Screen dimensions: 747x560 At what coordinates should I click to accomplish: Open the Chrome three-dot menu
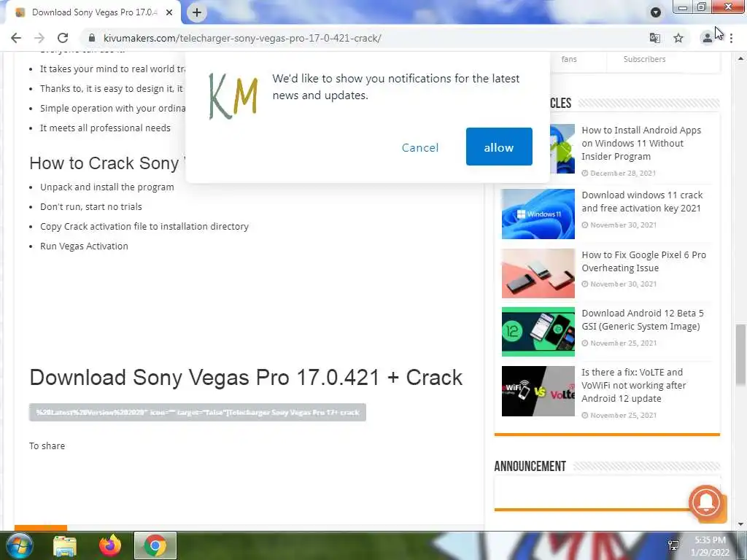click(x=731, y=38)
